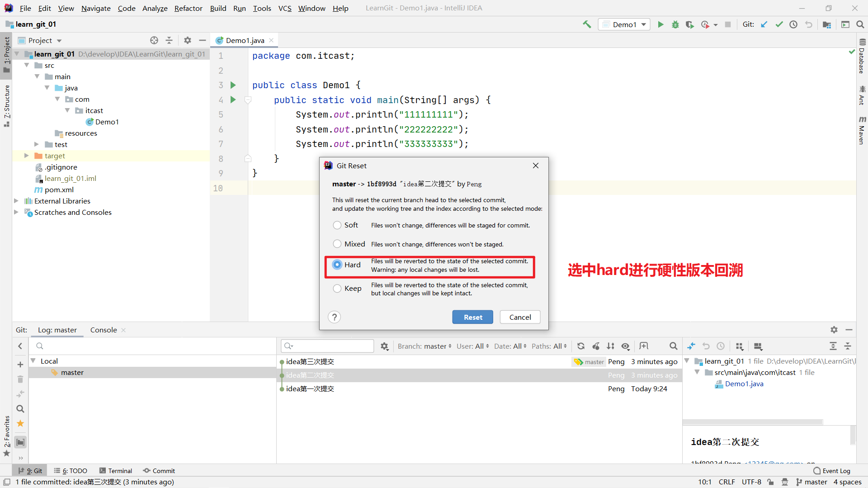The height and width of the screenshot is (488, 868).
Task: Click the Git log search text field
Action: click(328, 346)
